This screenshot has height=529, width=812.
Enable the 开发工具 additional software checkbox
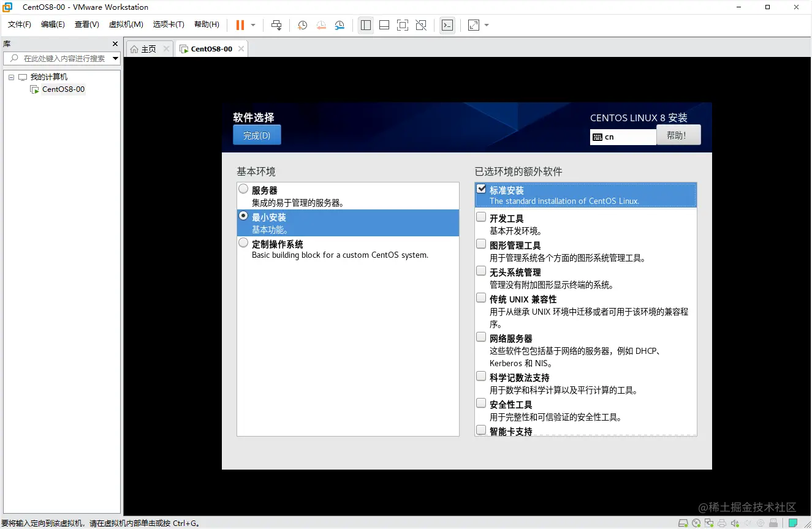click(x=481, y=216)
